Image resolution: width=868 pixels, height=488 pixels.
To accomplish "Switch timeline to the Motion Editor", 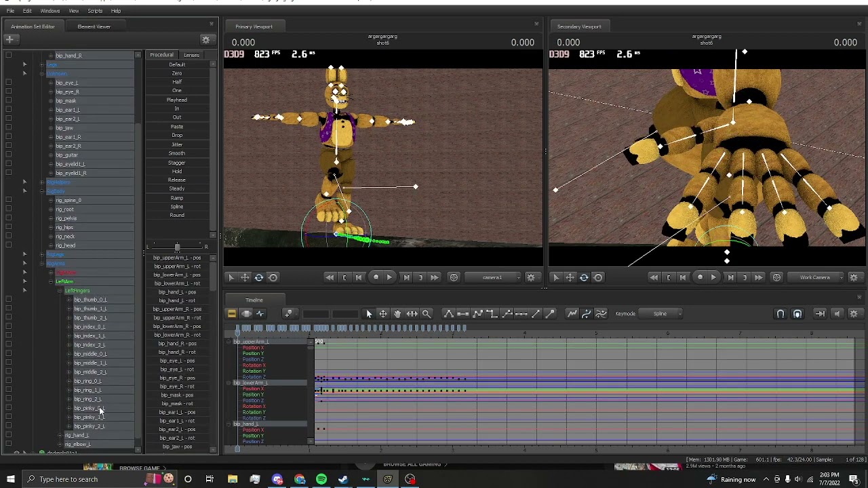I will [x=245, y=314].
